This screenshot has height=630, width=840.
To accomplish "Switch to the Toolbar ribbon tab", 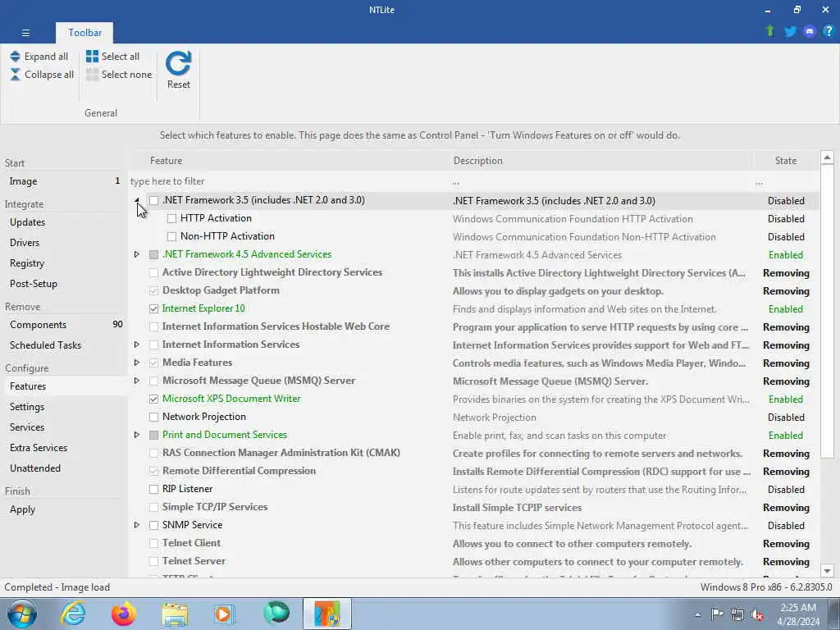I will click(x=84, y=33).
